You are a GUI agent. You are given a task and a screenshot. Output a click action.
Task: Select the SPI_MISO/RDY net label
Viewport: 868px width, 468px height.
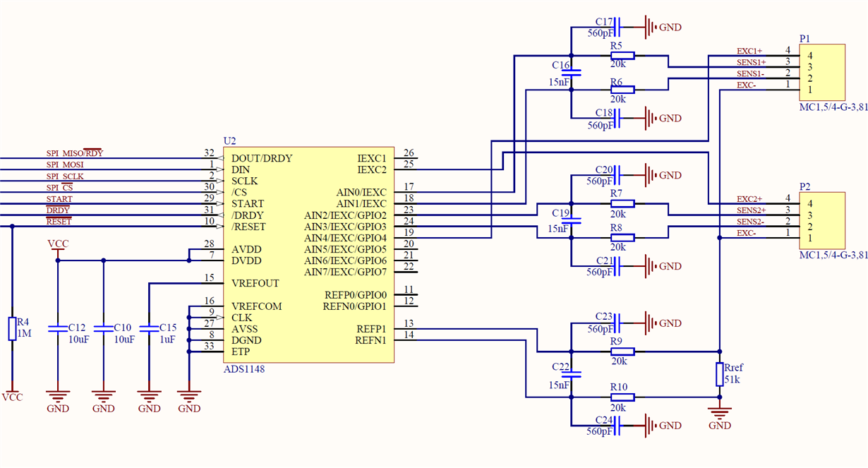(x=74, y=153)
